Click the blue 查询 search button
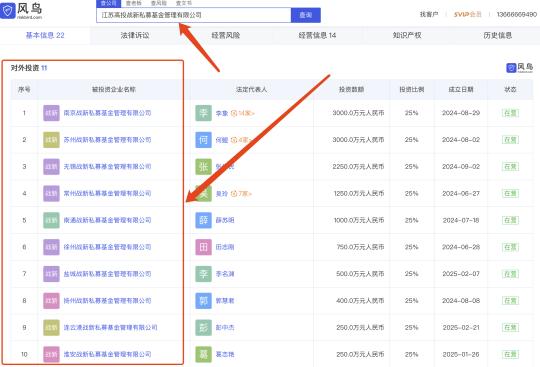Image resolution: width=540 pixels, height=367 pixels. pos(306,15)
